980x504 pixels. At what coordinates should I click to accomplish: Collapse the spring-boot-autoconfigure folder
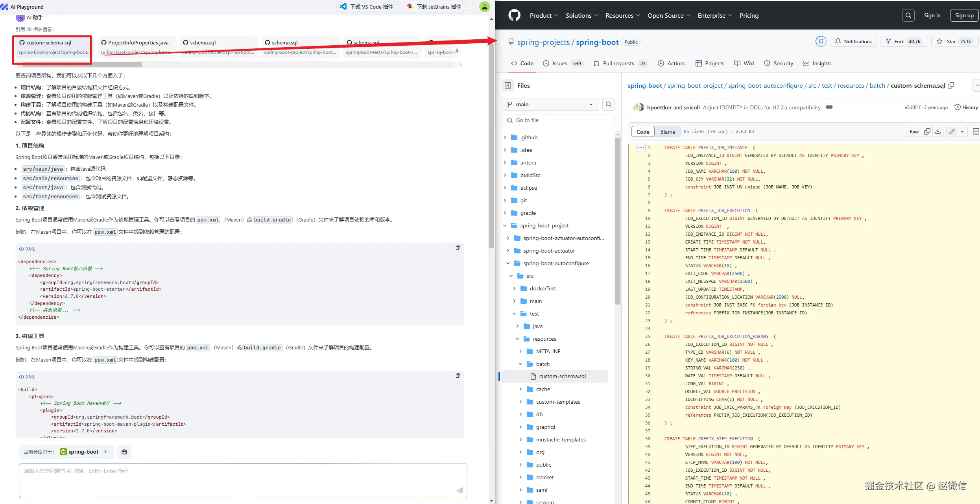[508, 263]
